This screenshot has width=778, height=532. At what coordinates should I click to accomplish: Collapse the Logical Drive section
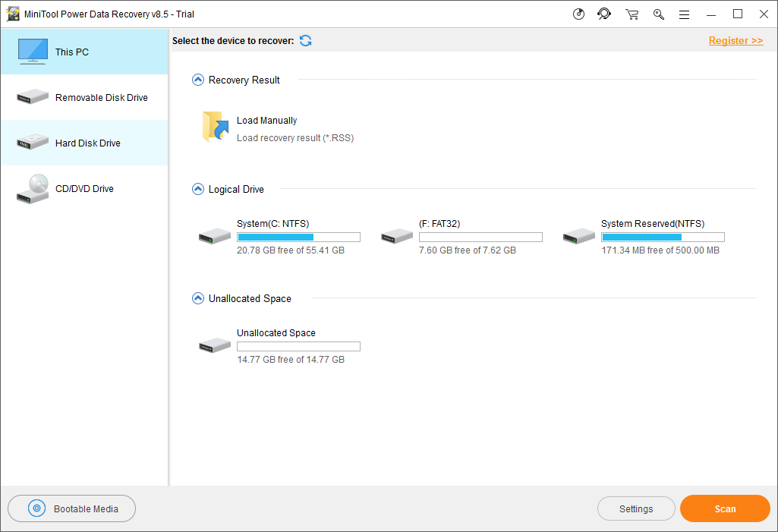pyautogui.click(x=198, y=189)
